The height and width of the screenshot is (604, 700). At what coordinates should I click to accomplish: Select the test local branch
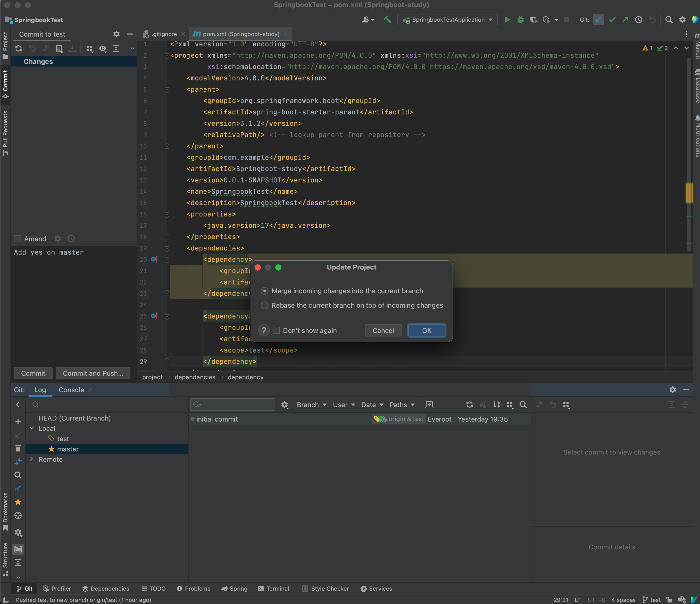coord(63,439)
